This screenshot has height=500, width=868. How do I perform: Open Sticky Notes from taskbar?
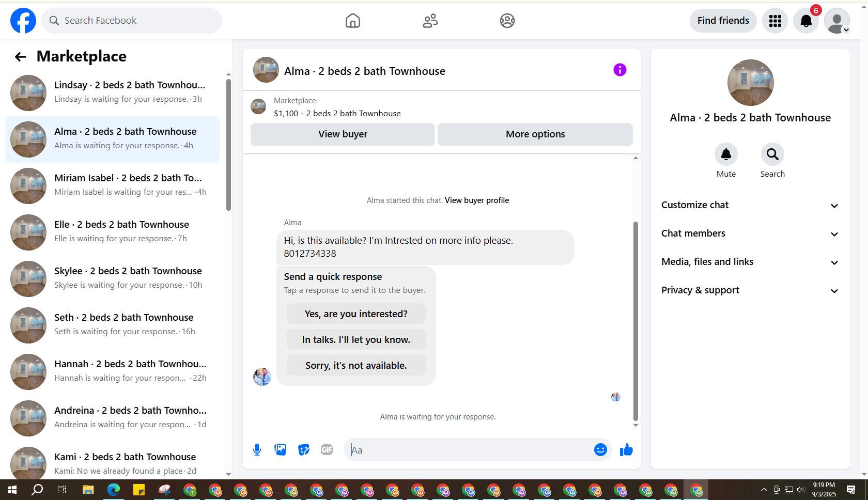pos(138,490)
